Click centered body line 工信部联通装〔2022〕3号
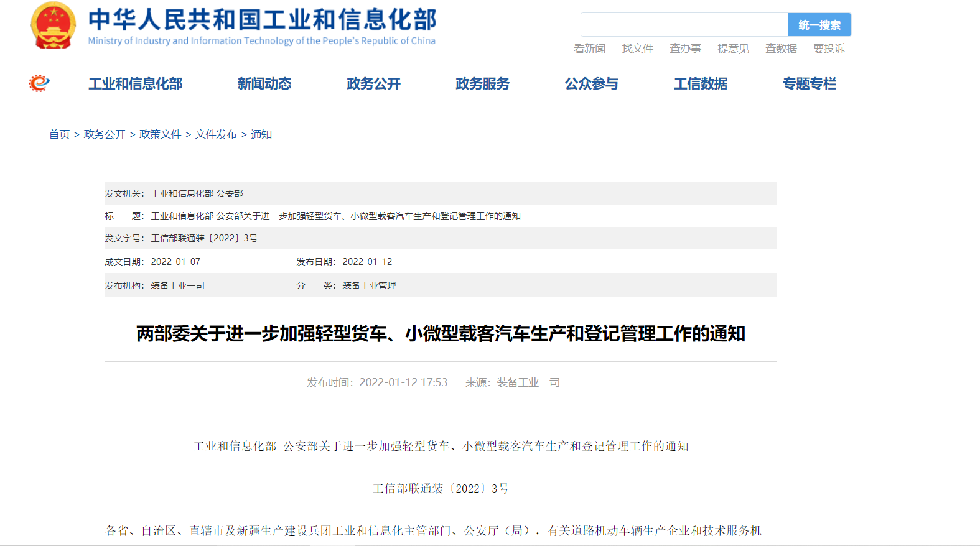This screenshot has width=980, height=546. pos(441,489)
